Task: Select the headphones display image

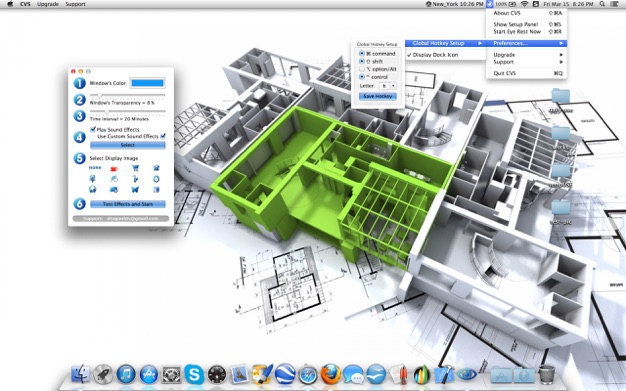Action: [x=93, y=189]
